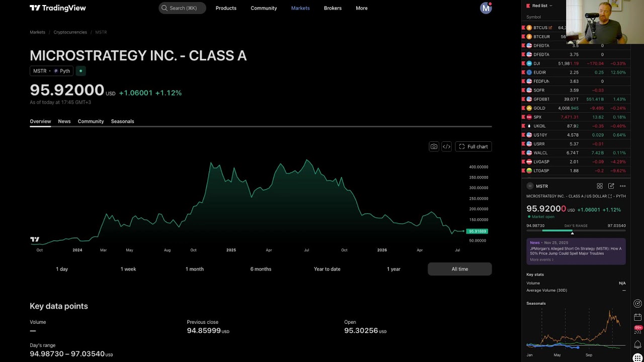Open the Community menu in top navigation
The image size is (644, 362).
coord(264,8)
